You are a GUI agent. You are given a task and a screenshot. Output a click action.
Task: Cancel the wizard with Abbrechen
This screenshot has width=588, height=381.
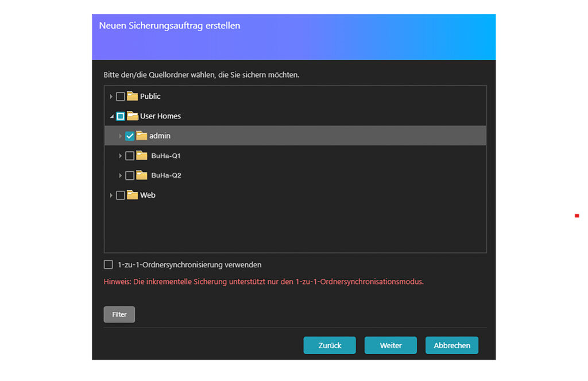coord(452,345)
